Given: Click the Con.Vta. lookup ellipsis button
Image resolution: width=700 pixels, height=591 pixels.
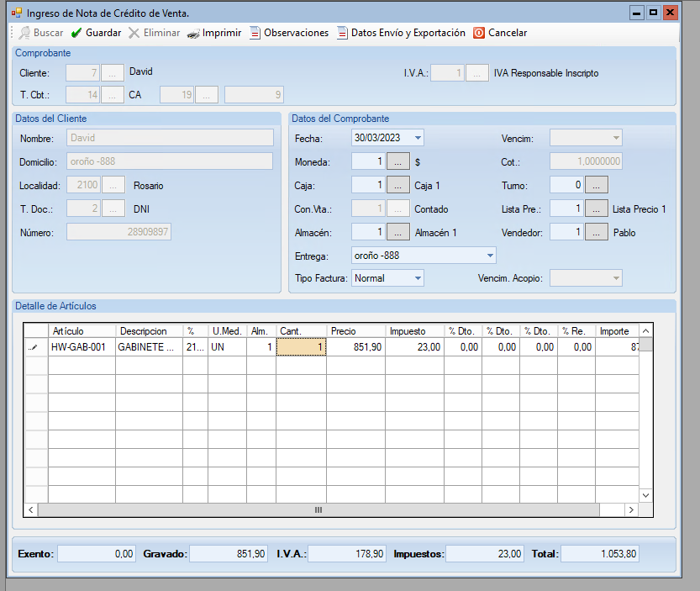Looking at the screenshot, I should pos(397,208).
